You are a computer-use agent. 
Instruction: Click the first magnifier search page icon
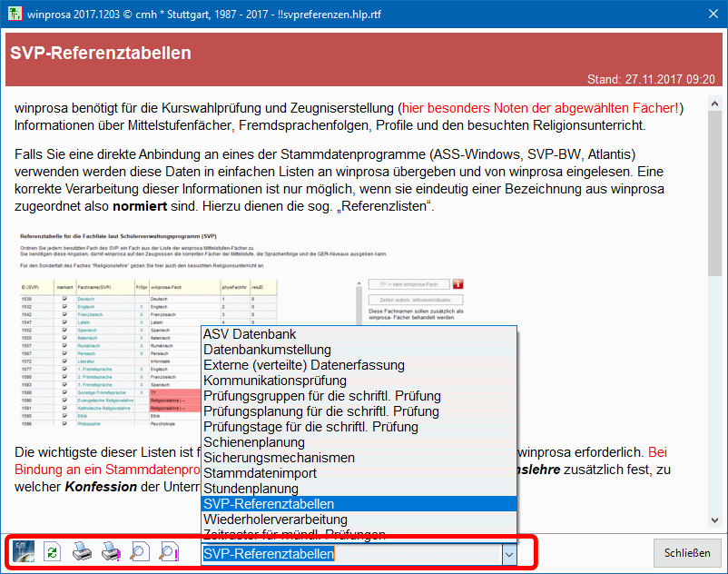(139, 552)
